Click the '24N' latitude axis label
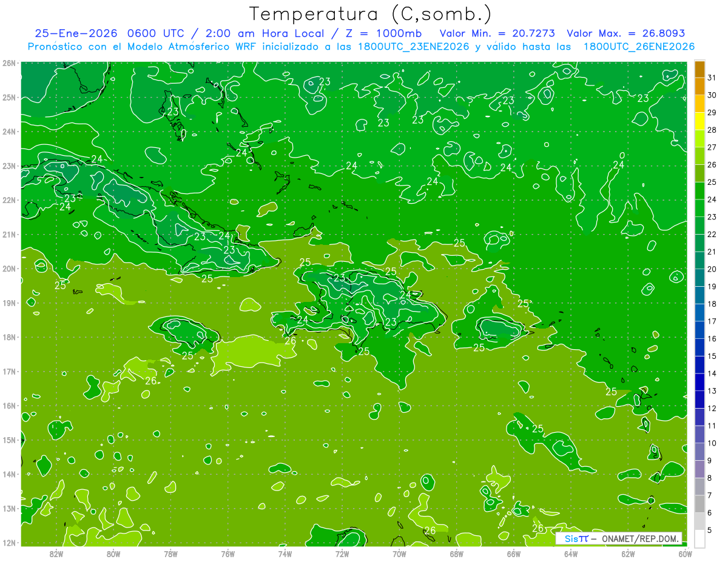This screenshot has height=562, width=728. [x=8, y=132]
